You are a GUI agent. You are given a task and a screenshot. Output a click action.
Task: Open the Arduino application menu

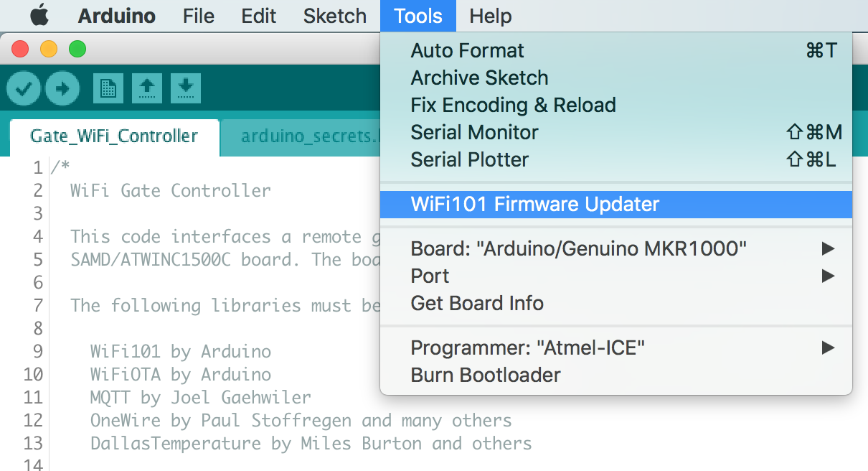pyautogui.click(x=117, y=16)
